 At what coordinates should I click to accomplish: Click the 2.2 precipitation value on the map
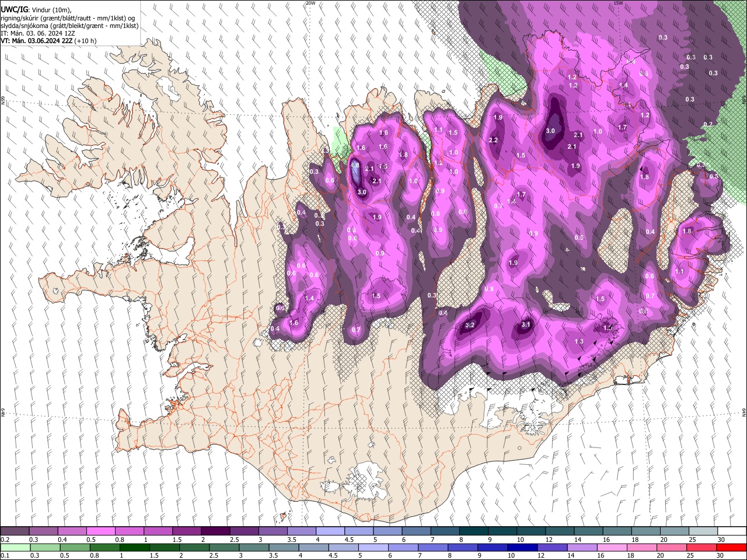point(493,140)
